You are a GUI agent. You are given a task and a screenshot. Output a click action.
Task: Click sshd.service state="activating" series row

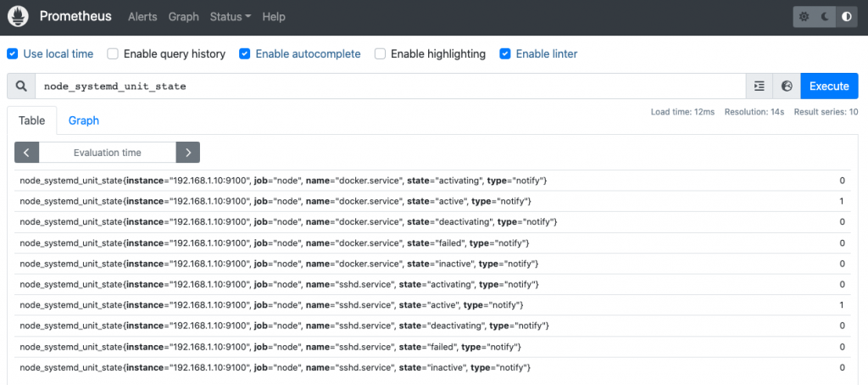point(432,284)
